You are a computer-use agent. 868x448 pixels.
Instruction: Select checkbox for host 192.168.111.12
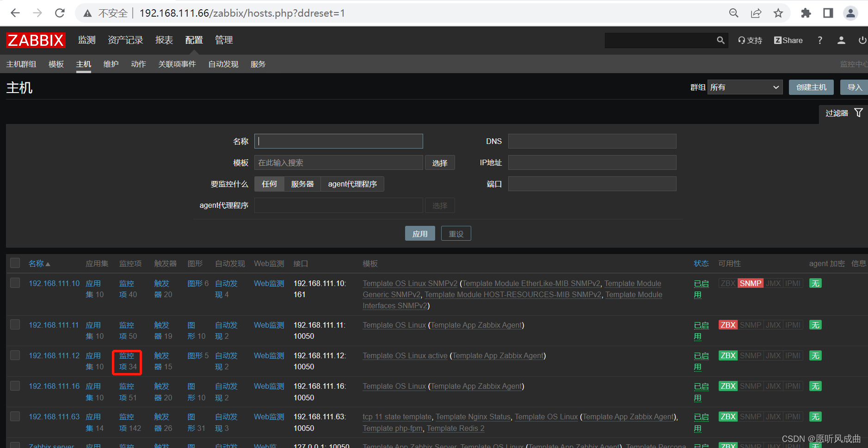[15, 355]
